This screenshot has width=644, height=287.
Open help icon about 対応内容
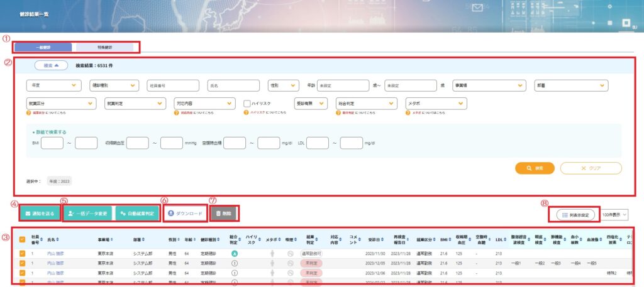[177, 112]
